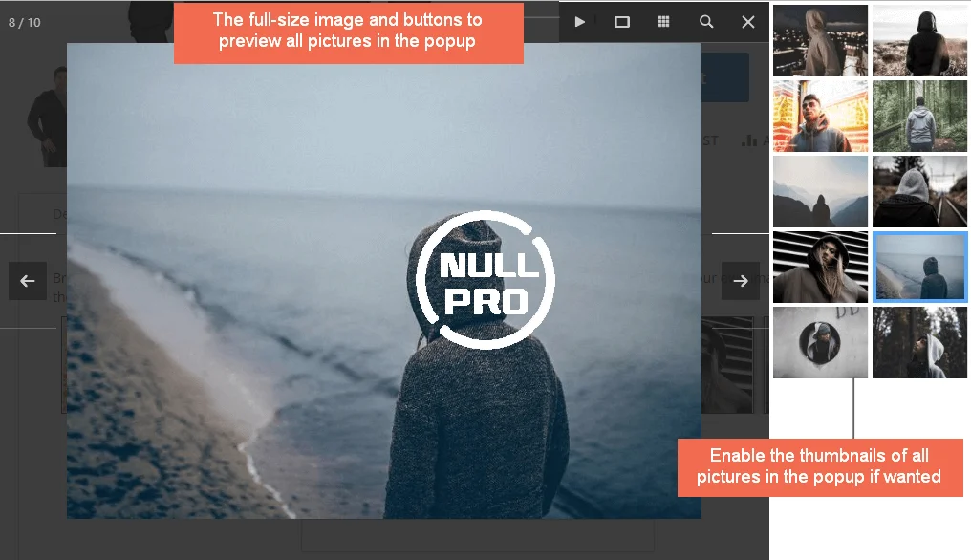Open the long-haired woman in hood thumbnail
971x560 pixels.
click(820, 267)
